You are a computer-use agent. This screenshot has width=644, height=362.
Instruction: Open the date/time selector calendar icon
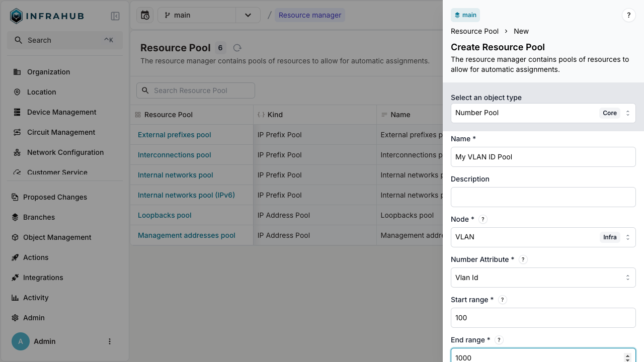tap(145, 15)
